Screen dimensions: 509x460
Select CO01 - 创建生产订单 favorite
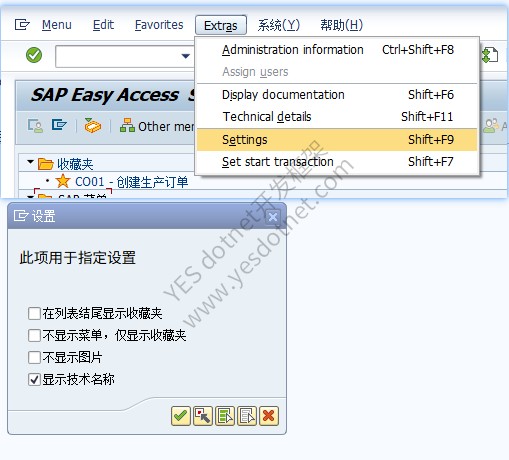[131, 182]
